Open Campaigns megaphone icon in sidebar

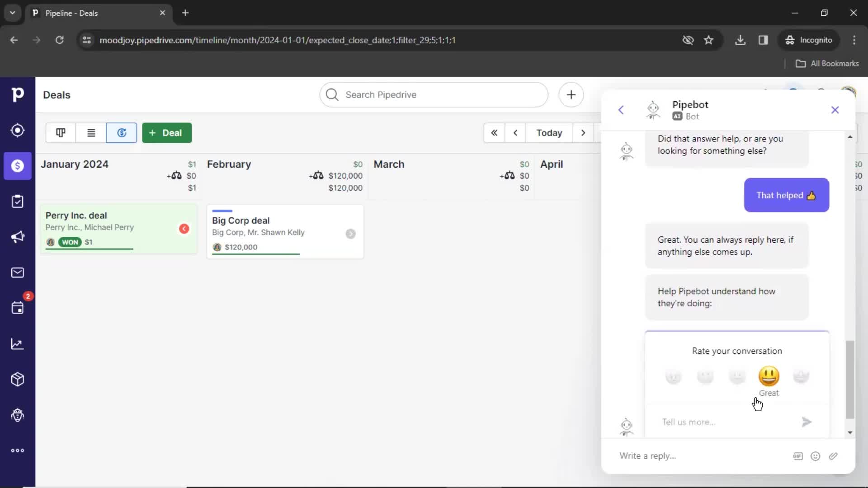(17, 237)
